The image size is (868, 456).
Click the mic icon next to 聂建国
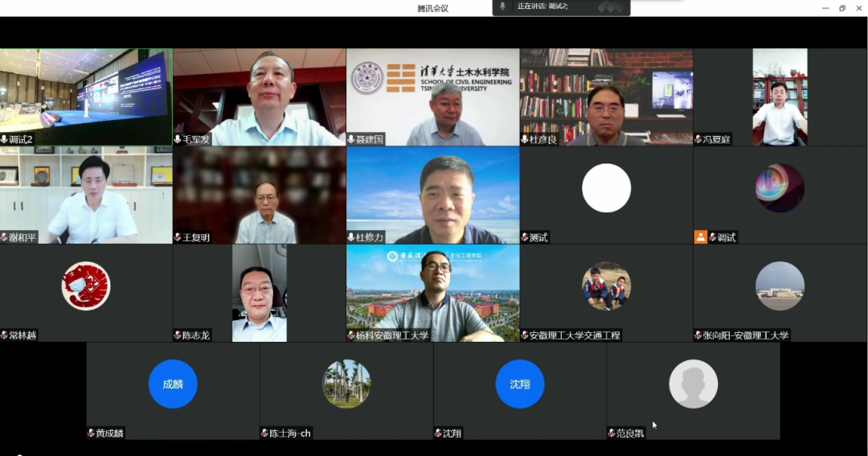pyautogui.click(x=351, y=139)
